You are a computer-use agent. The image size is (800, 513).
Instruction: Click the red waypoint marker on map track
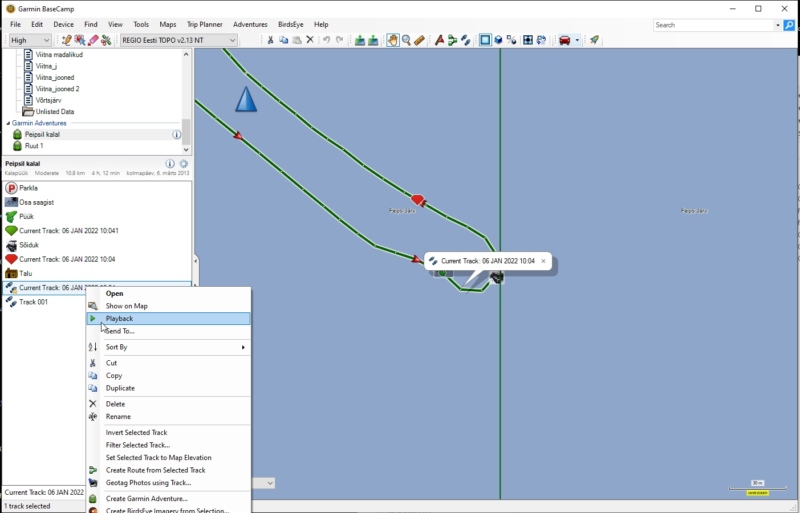coord(418,200)
